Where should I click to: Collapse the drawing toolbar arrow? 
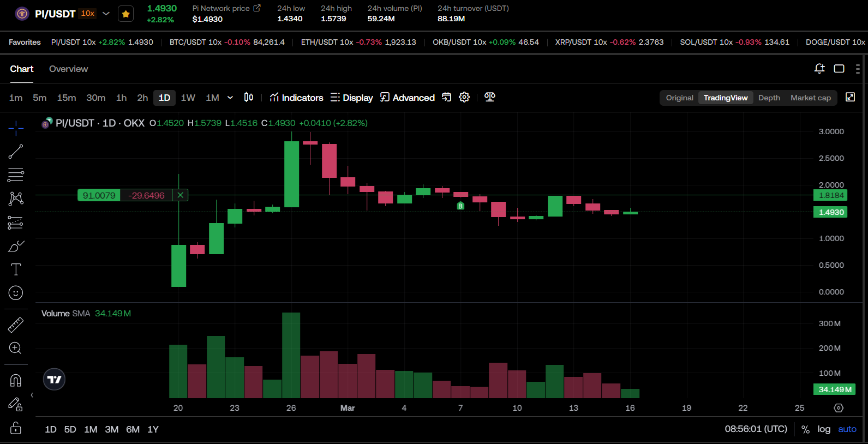point(32,395)
